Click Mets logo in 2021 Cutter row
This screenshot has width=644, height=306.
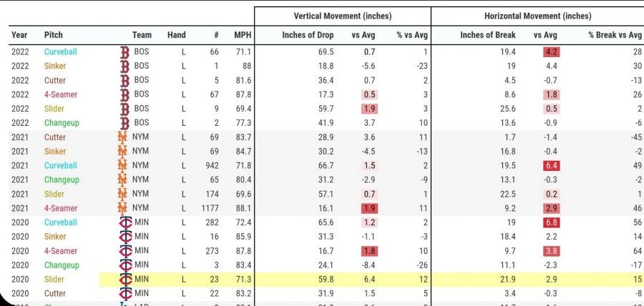click(x=124, y=137)
